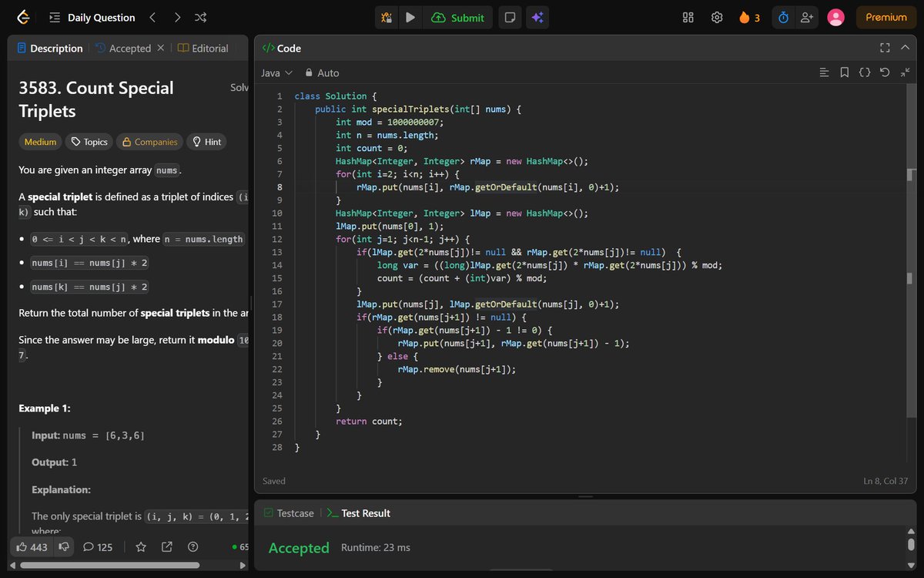Open the settings gear
The height and width of the screenshot is (578, 924).
coord(717,17)
